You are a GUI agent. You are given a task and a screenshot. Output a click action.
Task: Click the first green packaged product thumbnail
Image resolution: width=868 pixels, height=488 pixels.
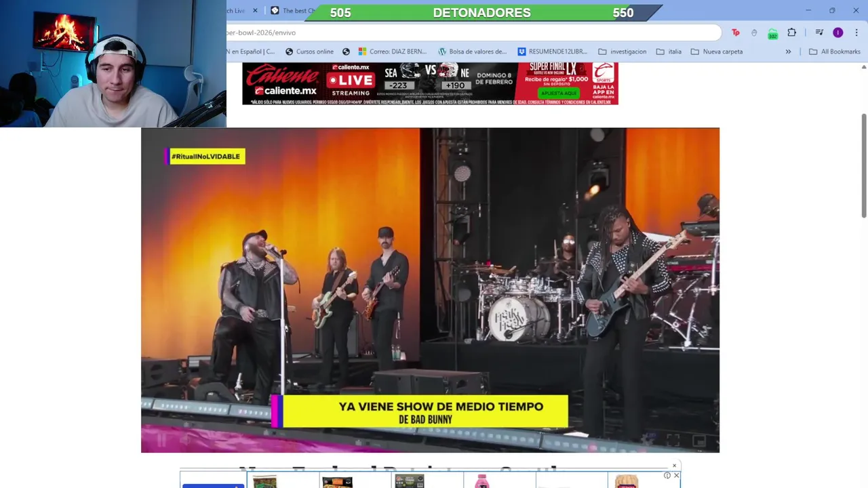265,482
